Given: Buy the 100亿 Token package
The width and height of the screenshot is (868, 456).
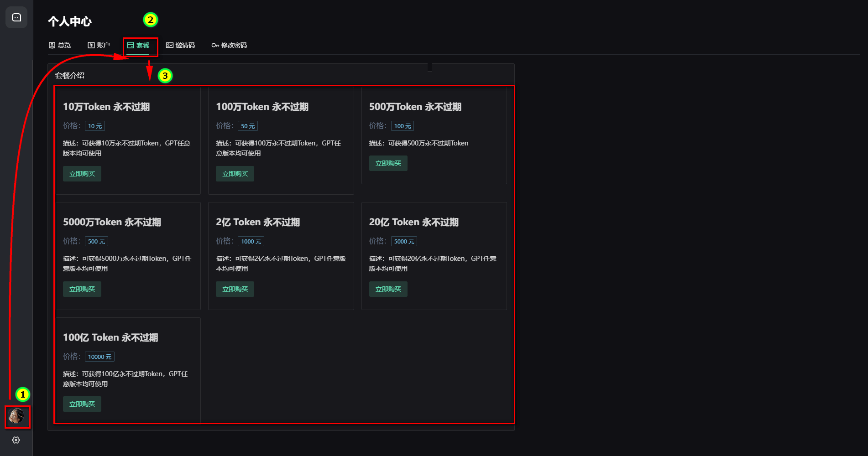Looking at the screenshot, I should coord(82,404).
